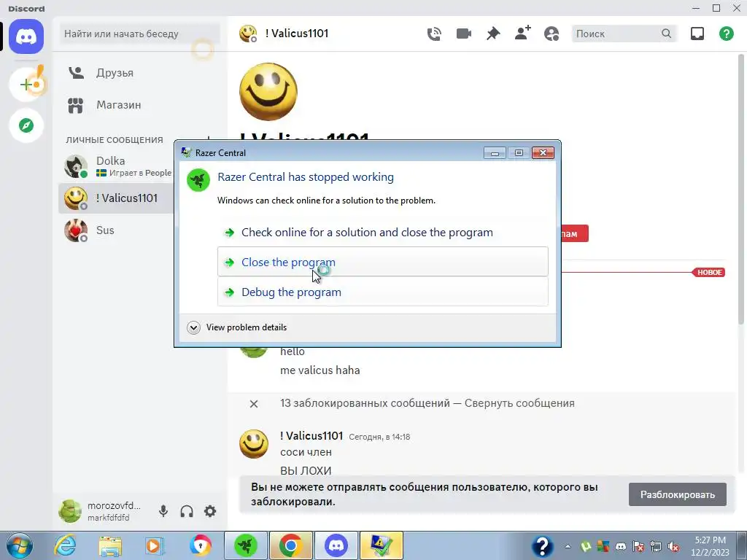
Task: Open direct message with Dolka
Action: tap(116, 166)
